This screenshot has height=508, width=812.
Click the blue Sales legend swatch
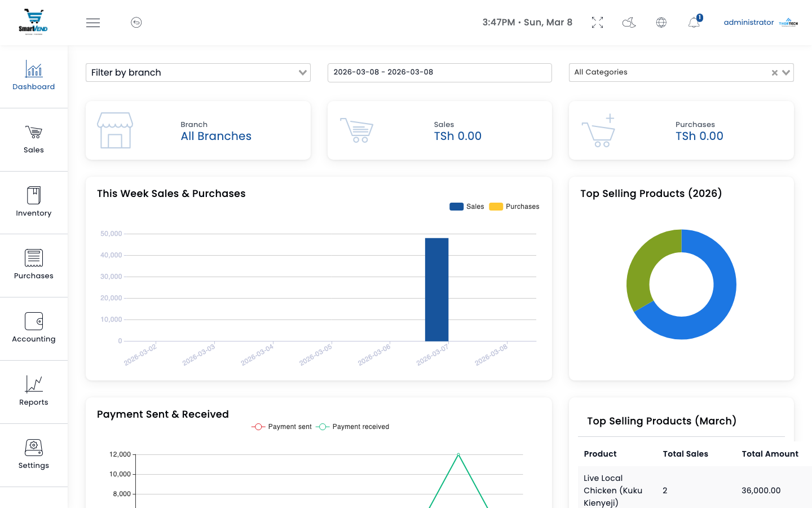point(456,207)
